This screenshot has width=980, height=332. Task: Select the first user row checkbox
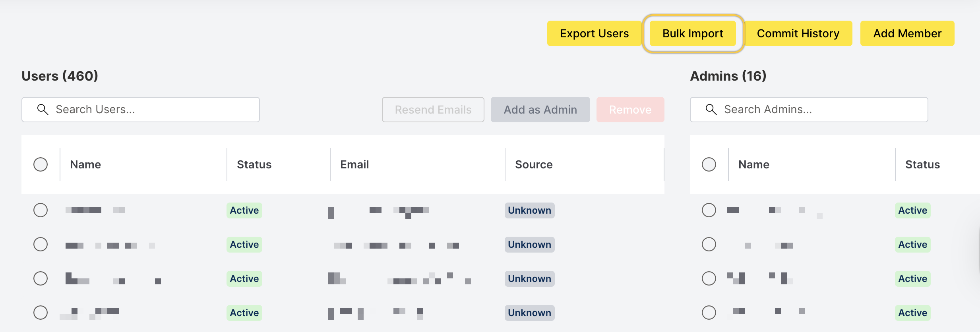coord(41,210)
